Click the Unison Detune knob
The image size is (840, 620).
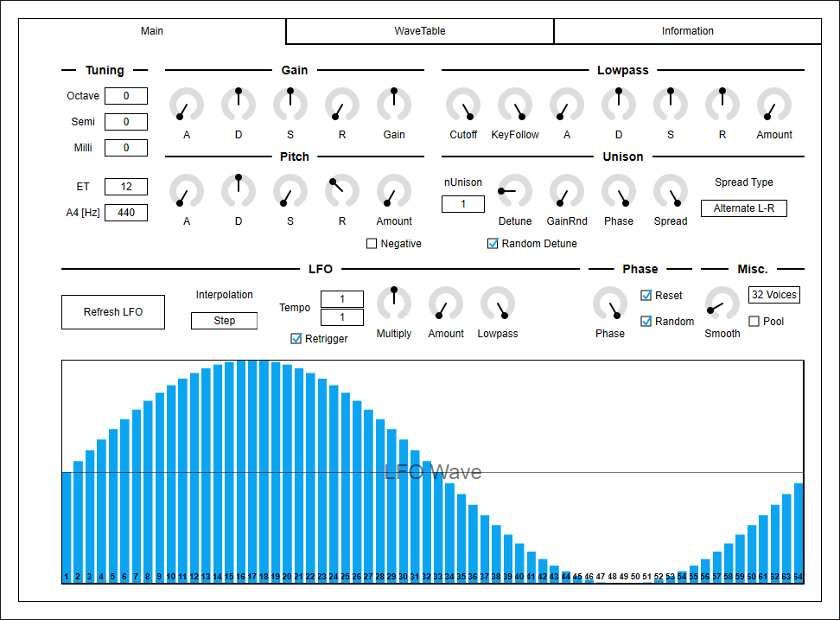[515, 191]
